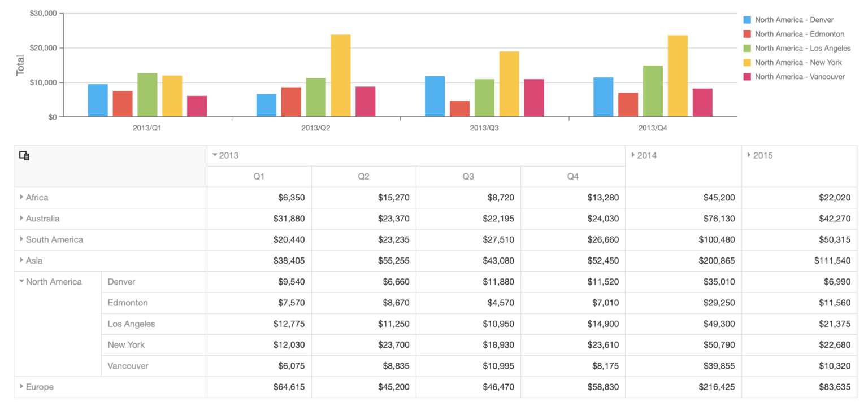Viewport: 868px width, 406px height.
Task: Click the Vancouver 2013/Q3 pink bar
Action: [534, 98]
